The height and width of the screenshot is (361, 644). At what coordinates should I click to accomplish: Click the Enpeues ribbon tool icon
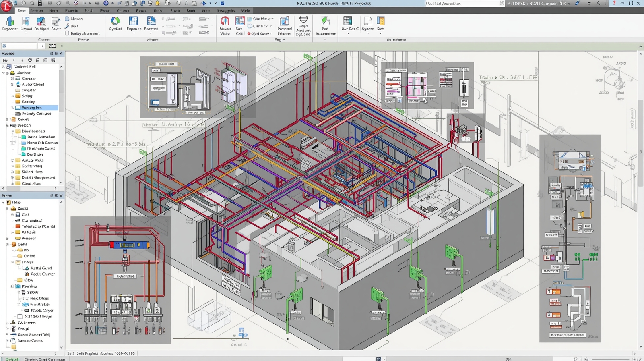pyautogui.click(x=133, y=21)
